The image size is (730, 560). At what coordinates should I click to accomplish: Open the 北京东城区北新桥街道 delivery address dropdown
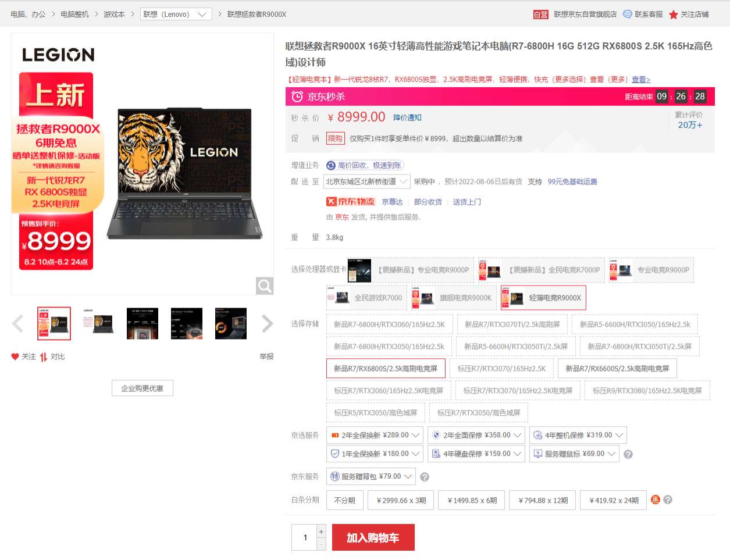coord(367,181)
